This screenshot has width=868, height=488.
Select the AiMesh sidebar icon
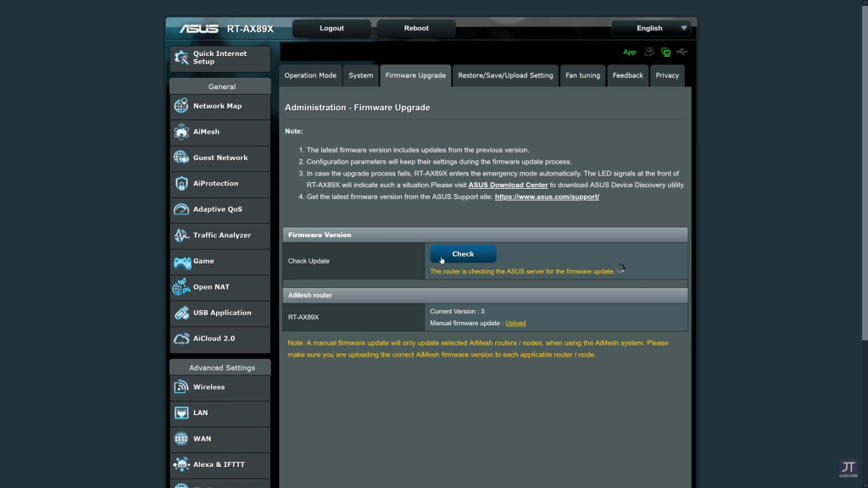tap(181, 131)
